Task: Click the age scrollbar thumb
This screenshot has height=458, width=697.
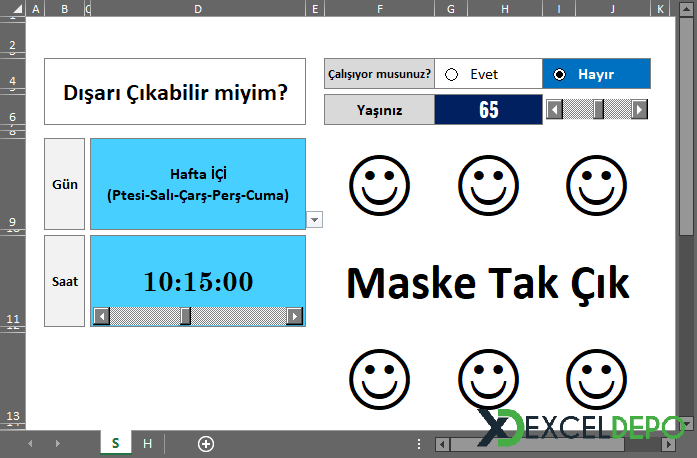Action: pyautogui.click(x=599, y=109)
